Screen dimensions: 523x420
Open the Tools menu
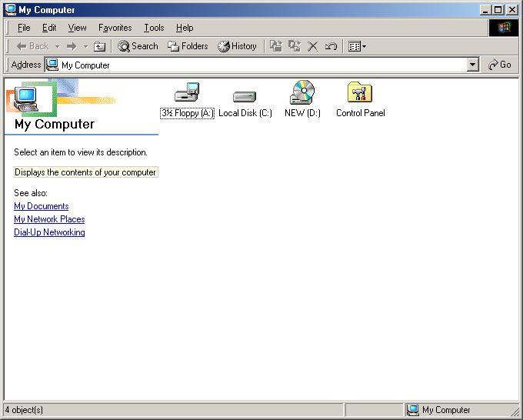pos(154,28)
